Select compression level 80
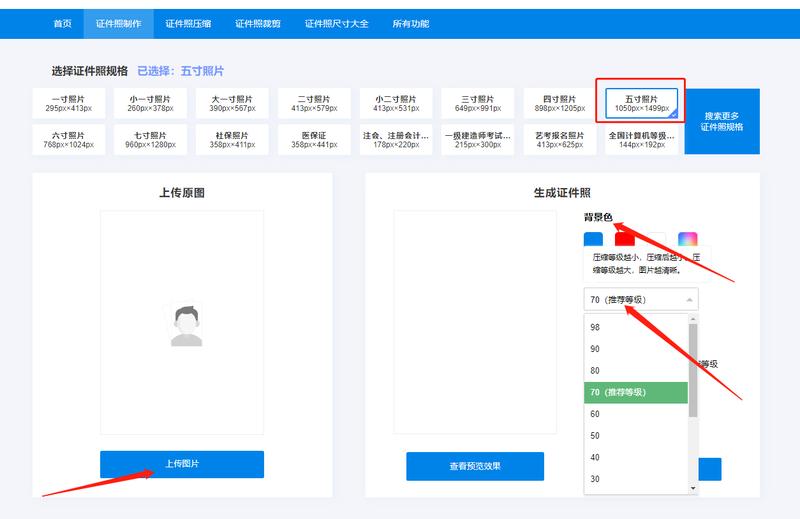Image resolution: width=800 pixels, height=519 pixels. click(x=636, y=370)
